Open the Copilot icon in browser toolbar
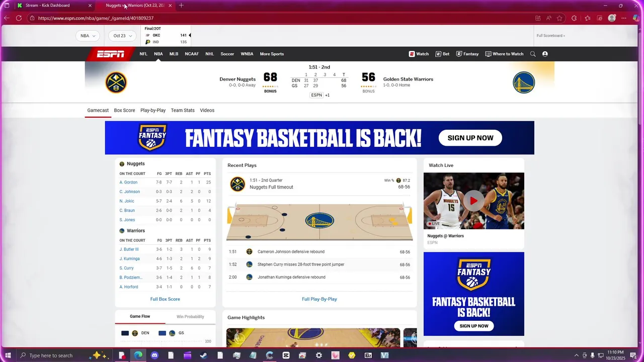 click(636, 18)
